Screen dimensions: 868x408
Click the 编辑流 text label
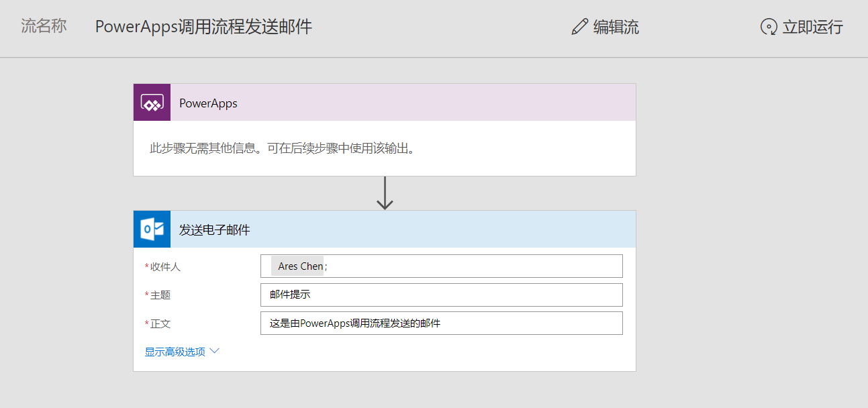pyautogui.click(x=616, y=27)
